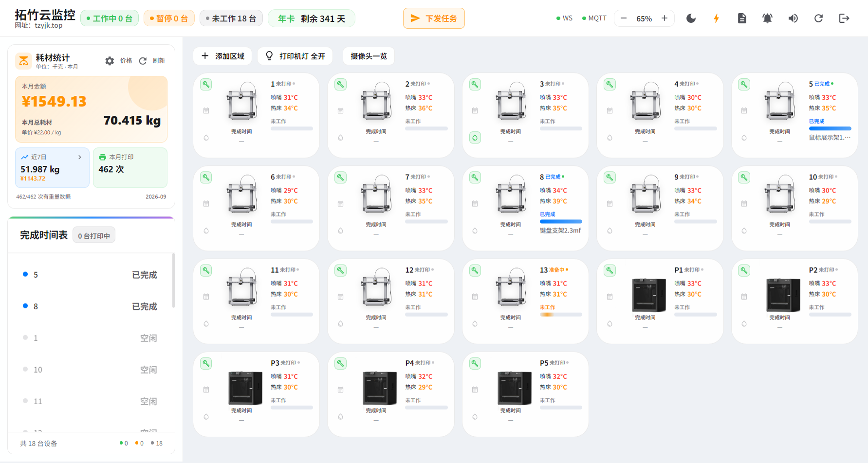Decrease zoom with minus button
The height and width of the screenshot is (463, 868).
coord(624,18)
